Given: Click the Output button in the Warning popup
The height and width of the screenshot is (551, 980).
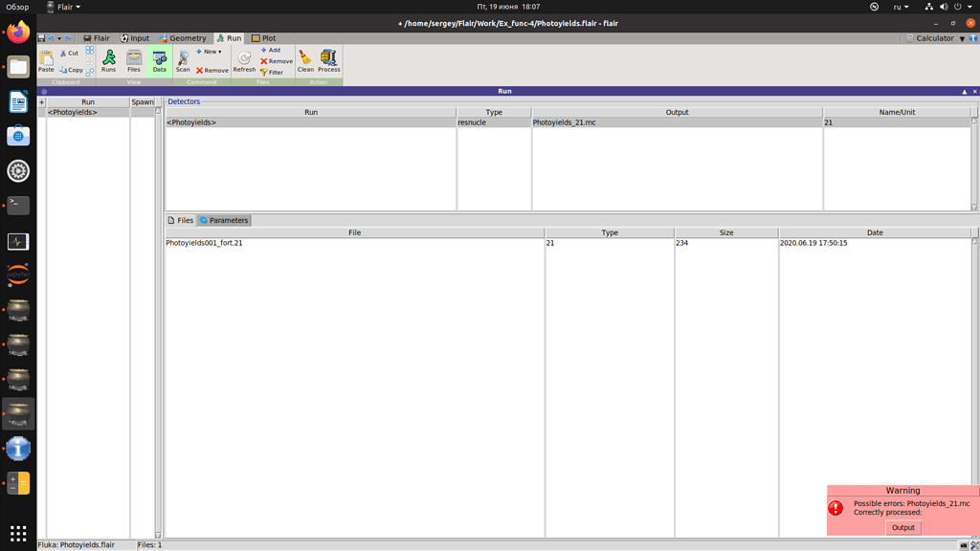Looking at the screenshot, I should click(x=902, y=527).
